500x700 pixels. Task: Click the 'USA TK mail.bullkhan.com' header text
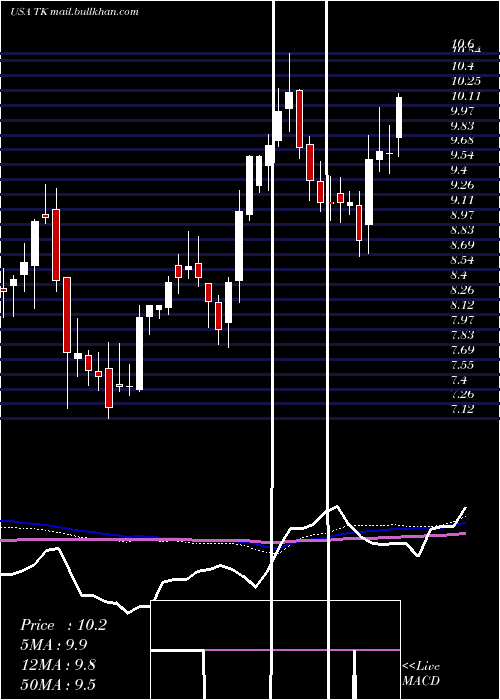tap(74, 12)
